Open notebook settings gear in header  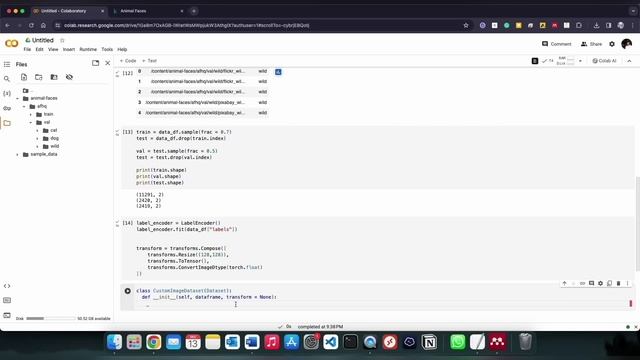612,44
